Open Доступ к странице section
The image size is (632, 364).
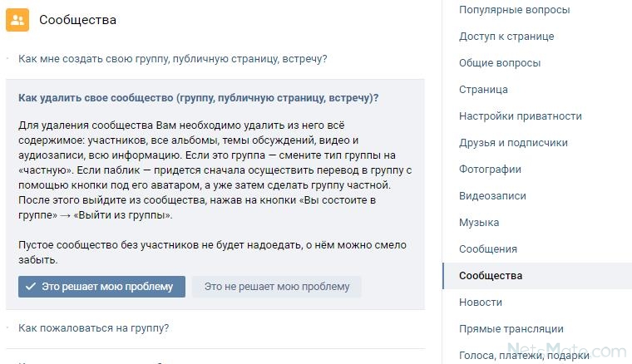(x=506, y=37)
